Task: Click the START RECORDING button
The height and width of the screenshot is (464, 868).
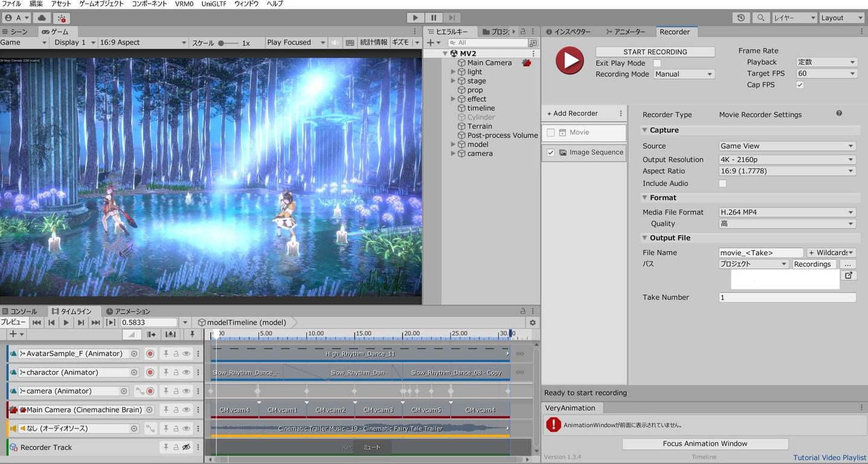Action: tap(655, 52)
